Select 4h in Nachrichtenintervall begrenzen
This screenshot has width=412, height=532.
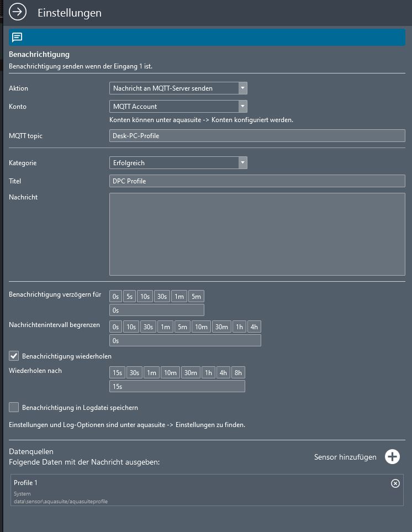pos(254,327)
